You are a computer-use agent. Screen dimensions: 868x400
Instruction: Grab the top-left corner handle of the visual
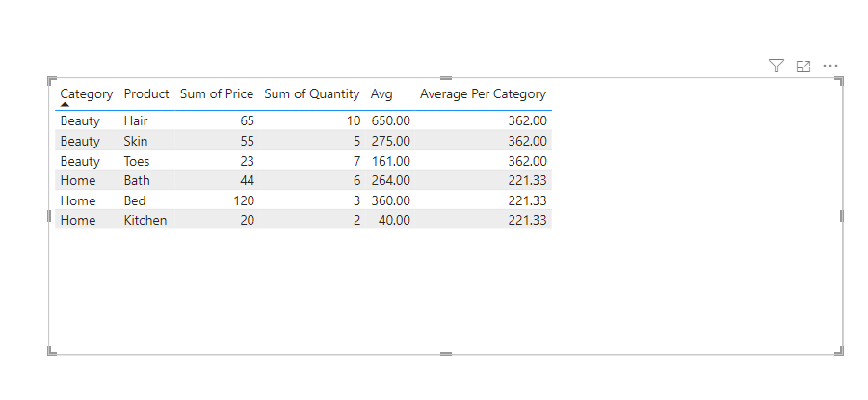[x=51, y=81]
